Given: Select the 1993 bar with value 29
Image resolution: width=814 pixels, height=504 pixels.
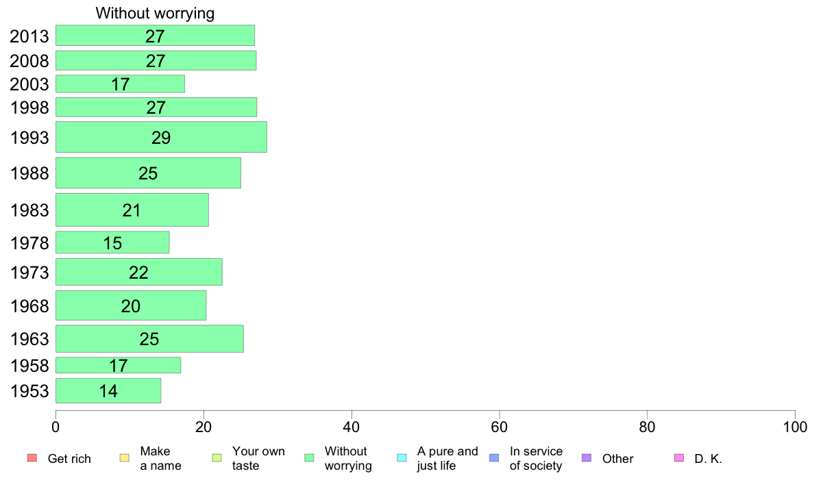Looking at the screenshot, I should [x=161, y=137].
